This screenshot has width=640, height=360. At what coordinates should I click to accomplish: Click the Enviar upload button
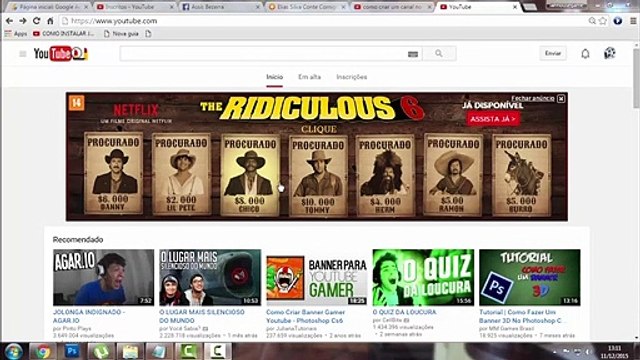pos(553,53)
